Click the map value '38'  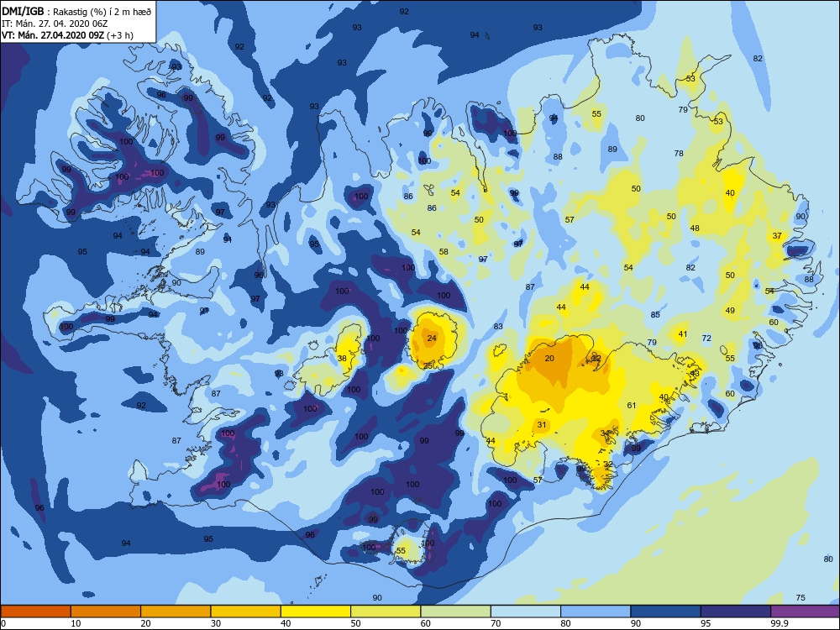342,359
